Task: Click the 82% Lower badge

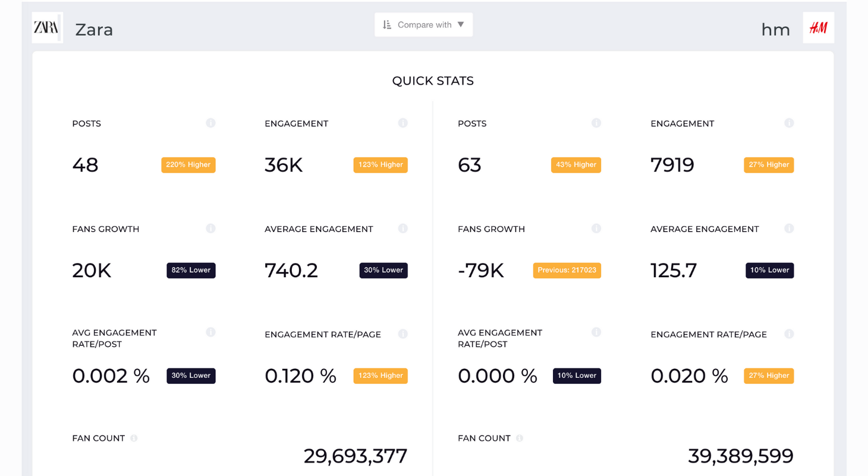Action: [191, 270]
